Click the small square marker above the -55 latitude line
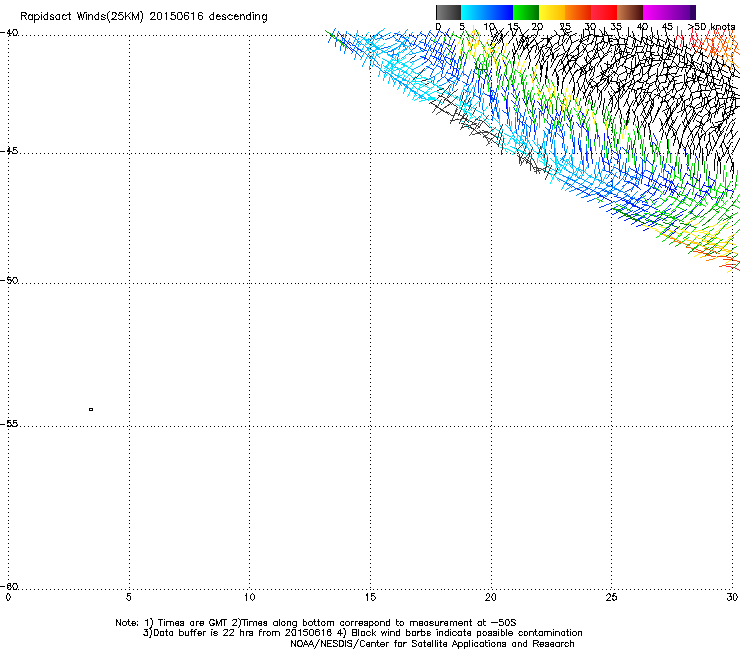This screenshot has height=650, width=740. [x=91, y=409]
